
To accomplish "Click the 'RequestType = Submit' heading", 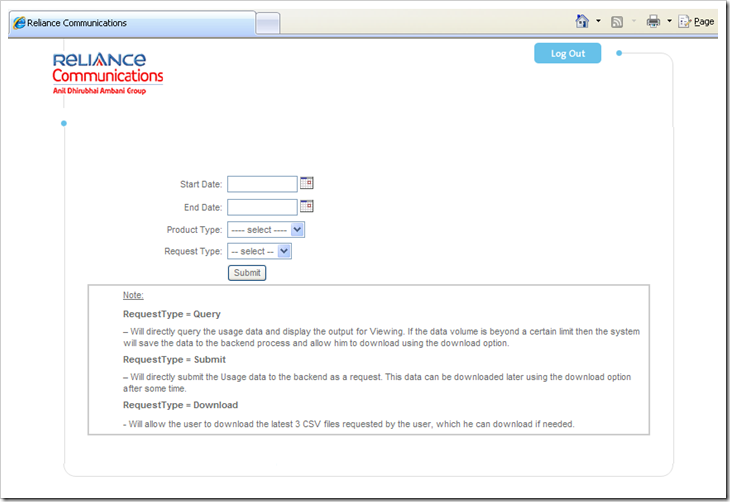I will coord(174,360).
